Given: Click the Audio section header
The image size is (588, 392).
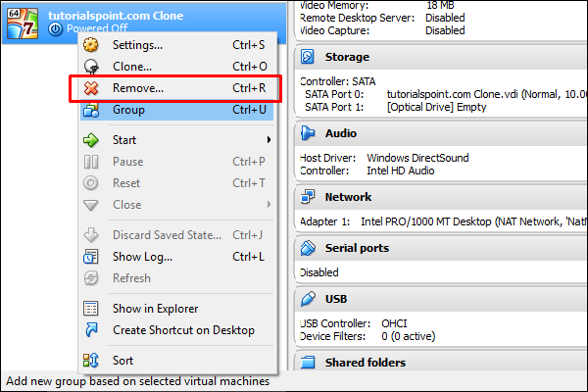Looking at the screenshot, I should pos(340,133).
